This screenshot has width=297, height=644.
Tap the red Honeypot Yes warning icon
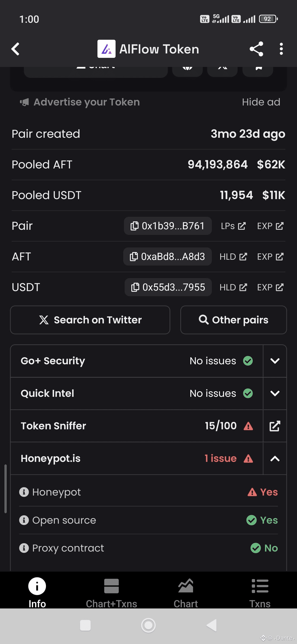252,492
